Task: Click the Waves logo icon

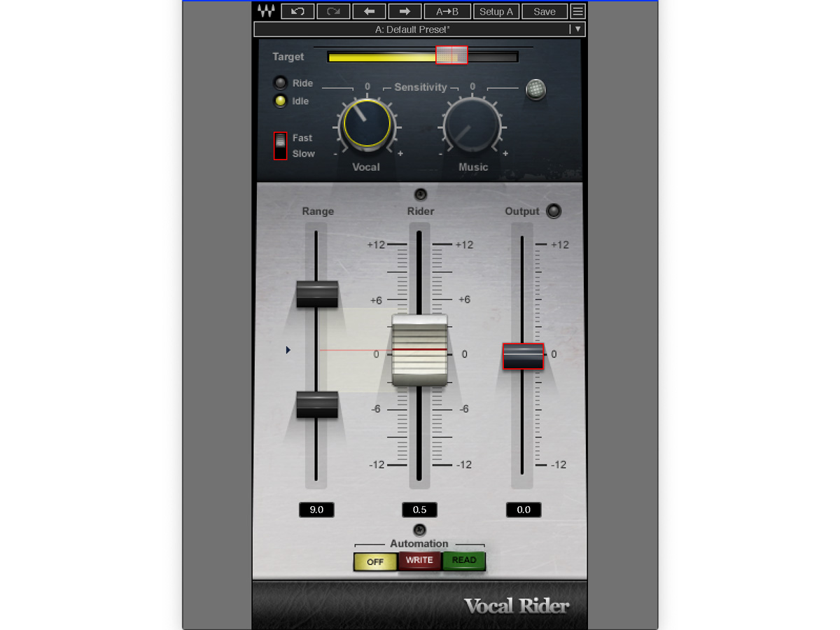Action: (266, 11)
